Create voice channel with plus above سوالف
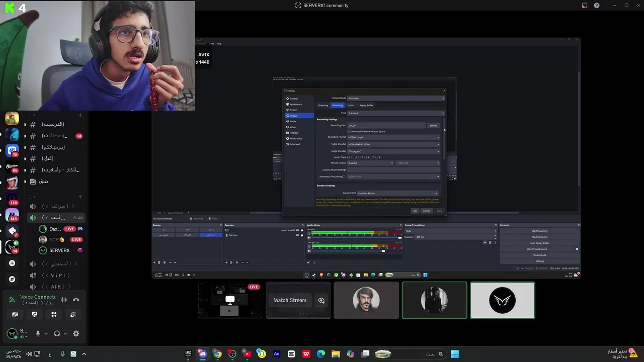Viewport: 644px width, 362px height. point(80,197)
